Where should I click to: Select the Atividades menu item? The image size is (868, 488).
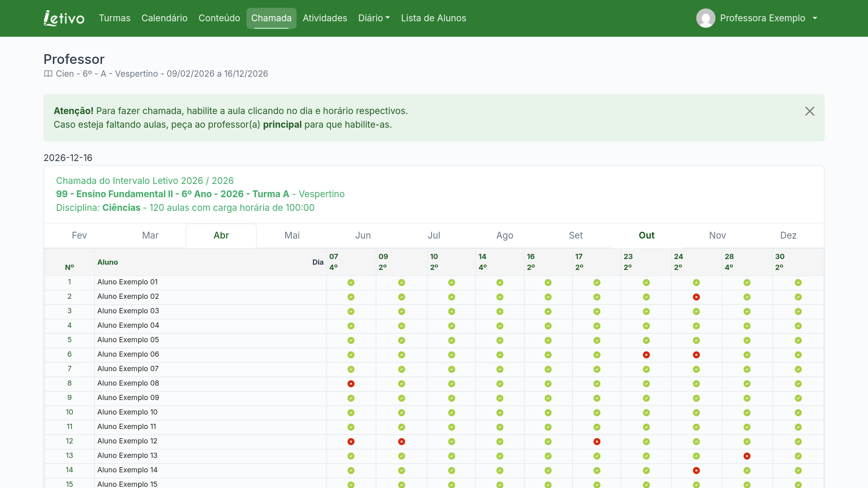point(325,18)
